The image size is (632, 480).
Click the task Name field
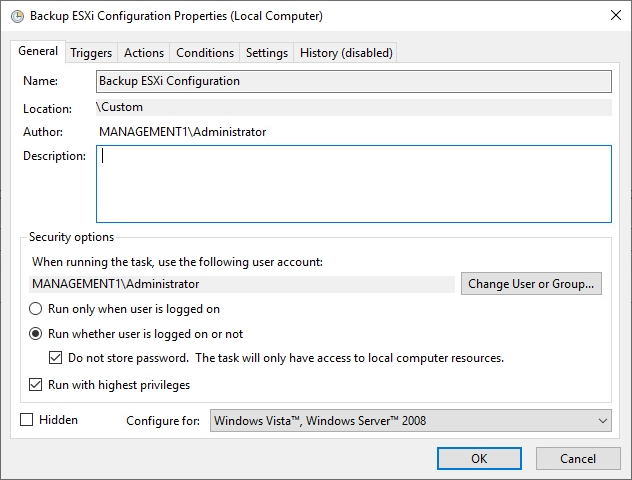click(x=353, y=81)
